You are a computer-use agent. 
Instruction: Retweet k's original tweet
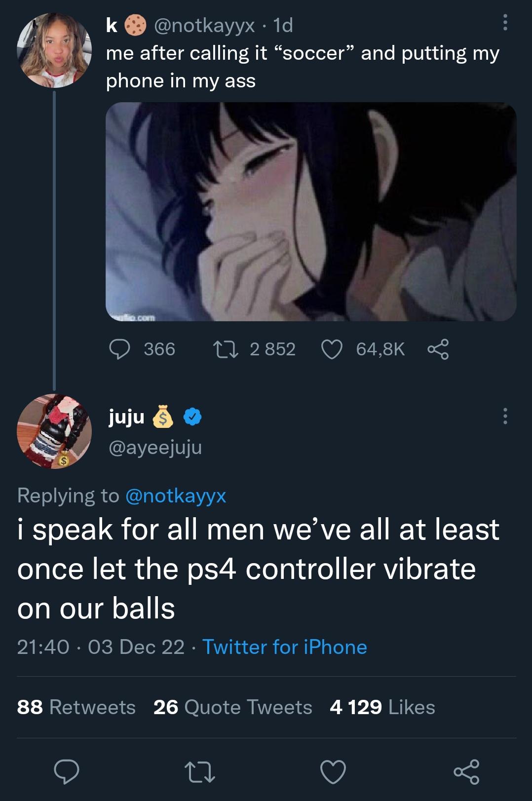click(x=226, y=349)
